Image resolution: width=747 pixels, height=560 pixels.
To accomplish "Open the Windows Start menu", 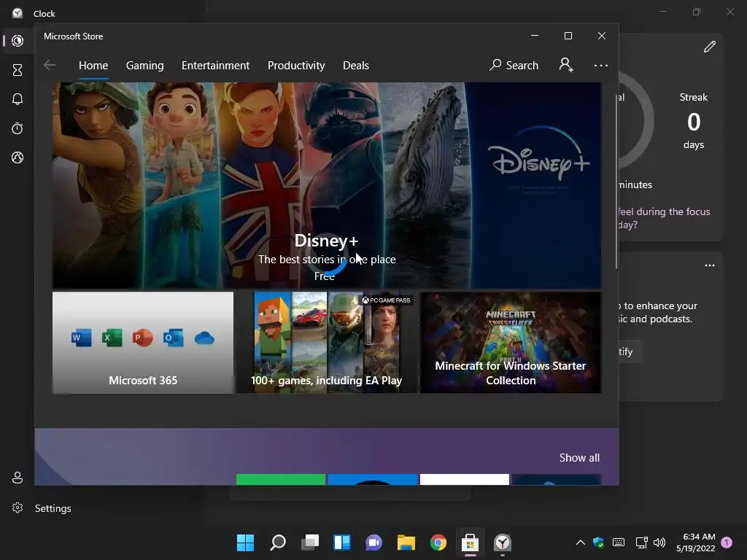I will [245, 542].
